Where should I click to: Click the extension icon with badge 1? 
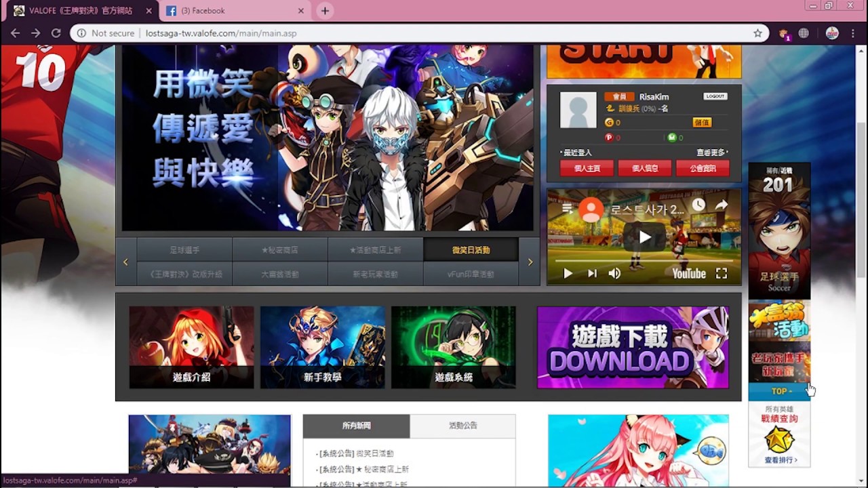(784, 33)
